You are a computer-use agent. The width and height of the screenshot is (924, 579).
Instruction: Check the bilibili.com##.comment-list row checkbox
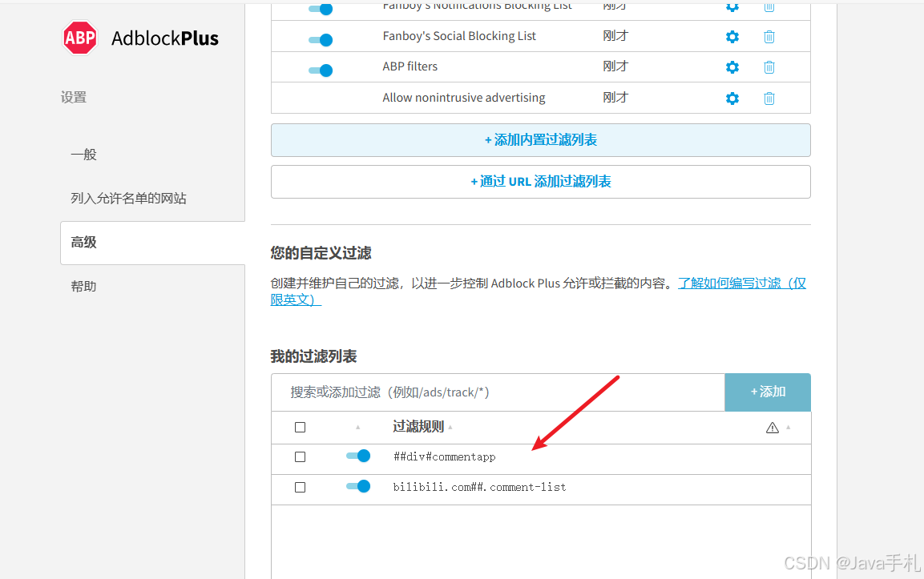coord(300,488)
